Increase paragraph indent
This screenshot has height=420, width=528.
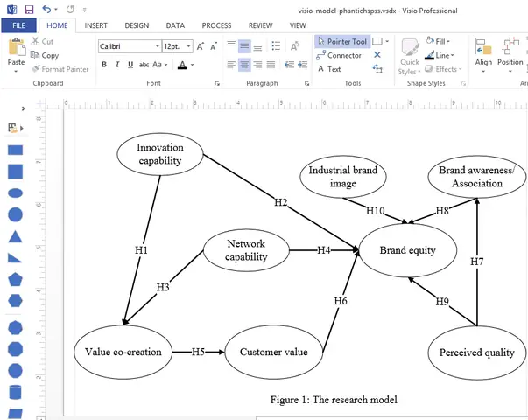pyautogui.click(x=302, y=65)
